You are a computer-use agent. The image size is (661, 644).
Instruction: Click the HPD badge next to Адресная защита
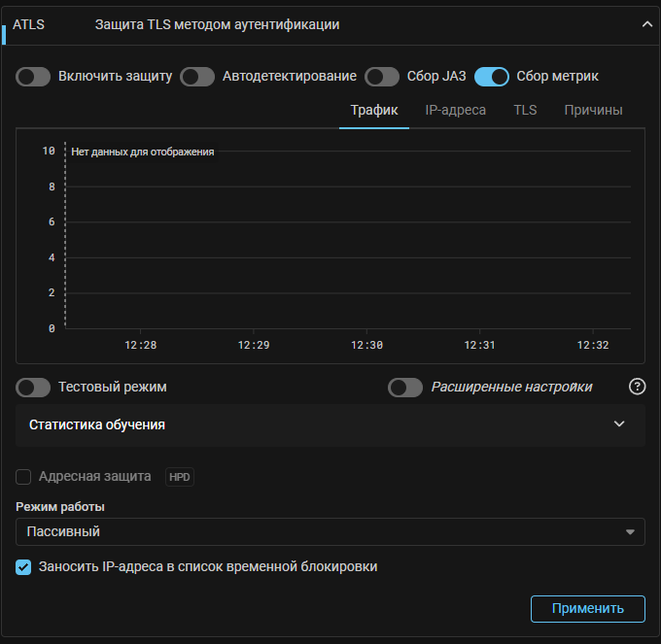[x=179, y=477]
